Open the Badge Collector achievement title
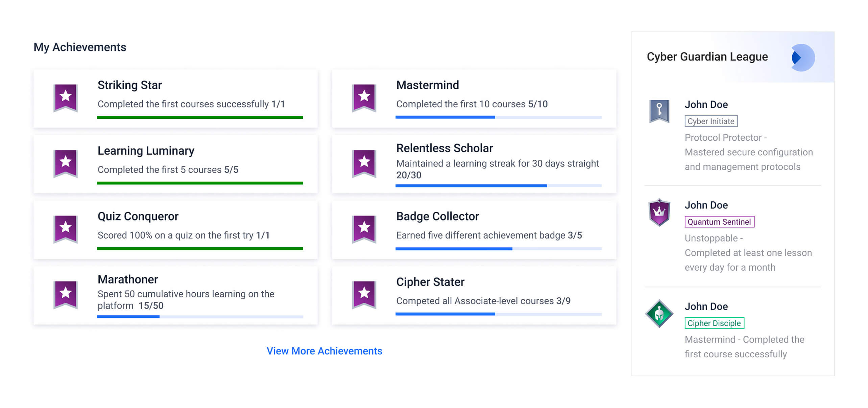Image resolution: width=868 pixels, height=408 pixels. pyautogui.click(x=437, y=216)
